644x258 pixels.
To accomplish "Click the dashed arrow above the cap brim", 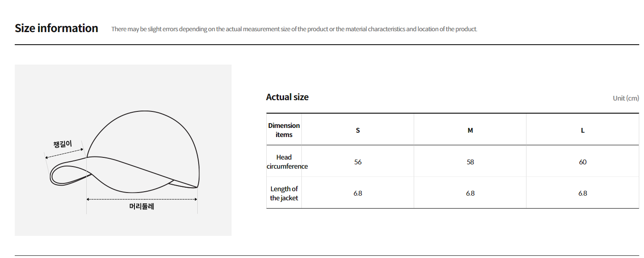I will pos(64,153).
